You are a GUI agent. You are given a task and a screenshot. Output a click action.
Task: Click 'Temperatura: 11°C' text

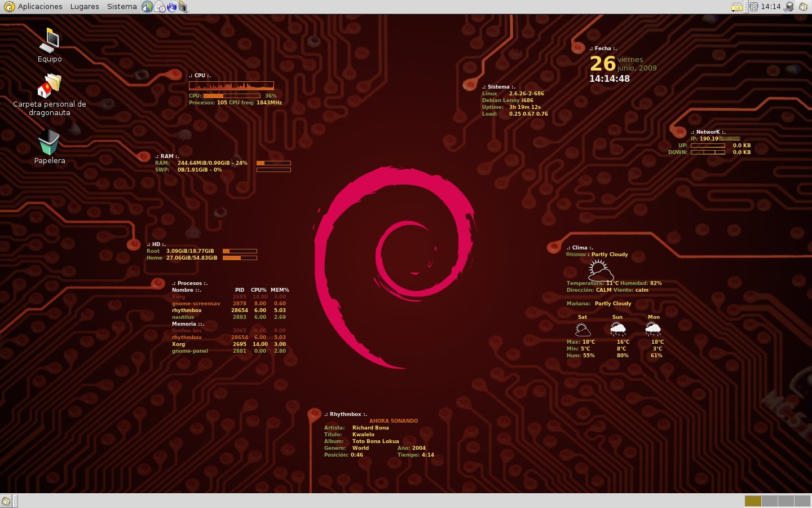pyautogui.click(x=593, y=283)
